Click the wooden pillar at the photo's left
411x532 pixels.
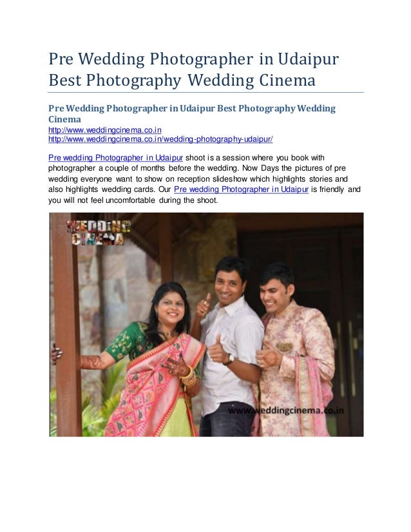pos(66,325)
